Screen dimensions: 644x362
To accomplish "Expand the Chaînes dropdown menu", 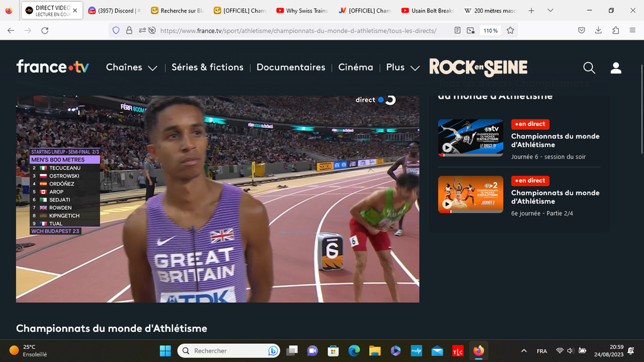I will pos(131,67).
